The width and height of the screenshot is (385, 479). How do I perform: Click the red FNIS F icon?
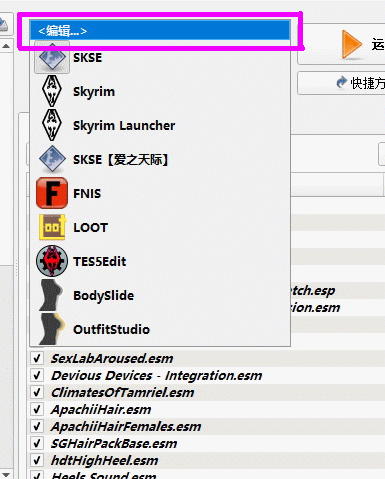point(52,193)
